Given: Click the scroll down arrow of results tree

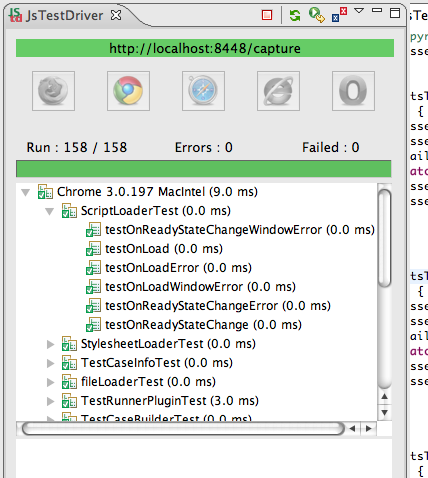Looking at the screenshot, I should (385, 413).
